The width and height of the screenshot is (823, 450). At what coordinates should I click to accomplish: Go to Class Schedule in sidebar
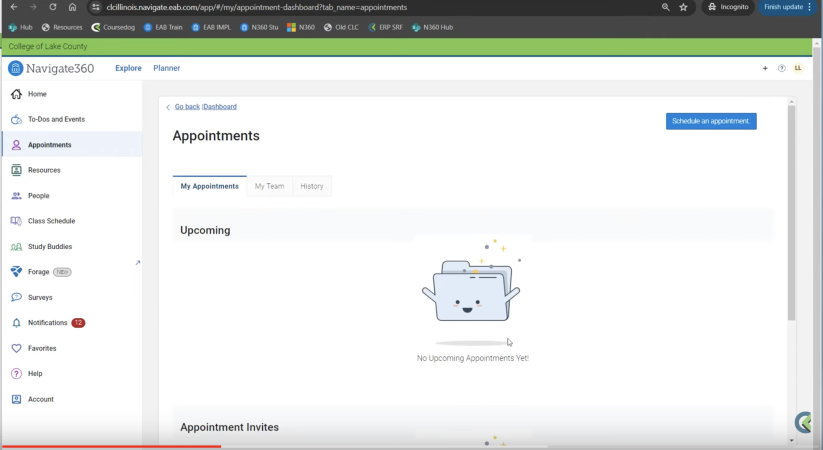tap(50, 221)
